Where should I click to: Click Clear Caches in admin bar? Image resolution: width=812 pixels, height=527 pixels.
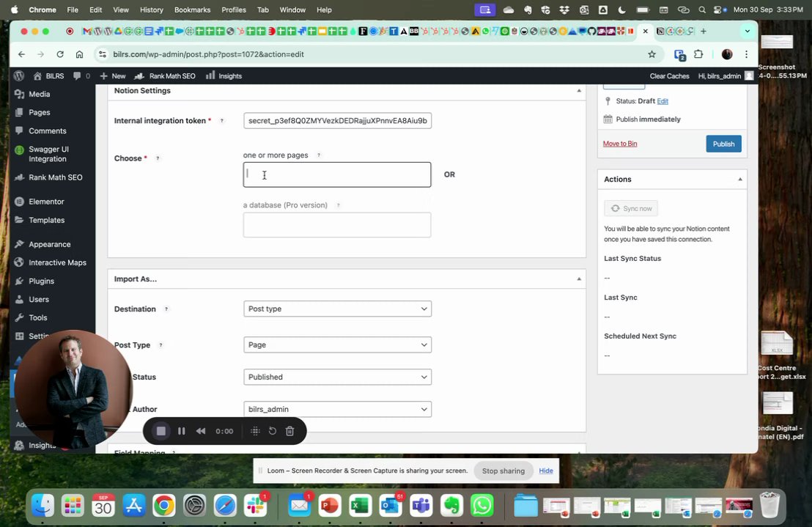point(669,76)
